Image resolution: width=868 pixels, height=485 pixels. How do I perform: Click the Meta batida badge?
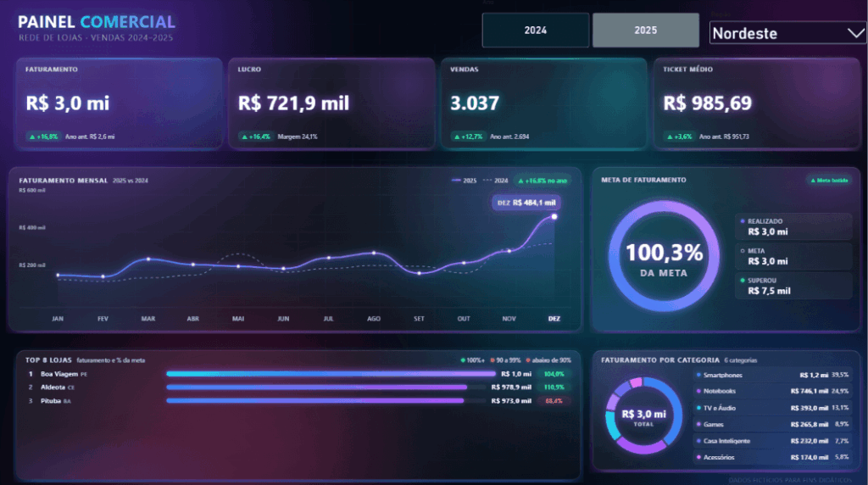[829, 181]
